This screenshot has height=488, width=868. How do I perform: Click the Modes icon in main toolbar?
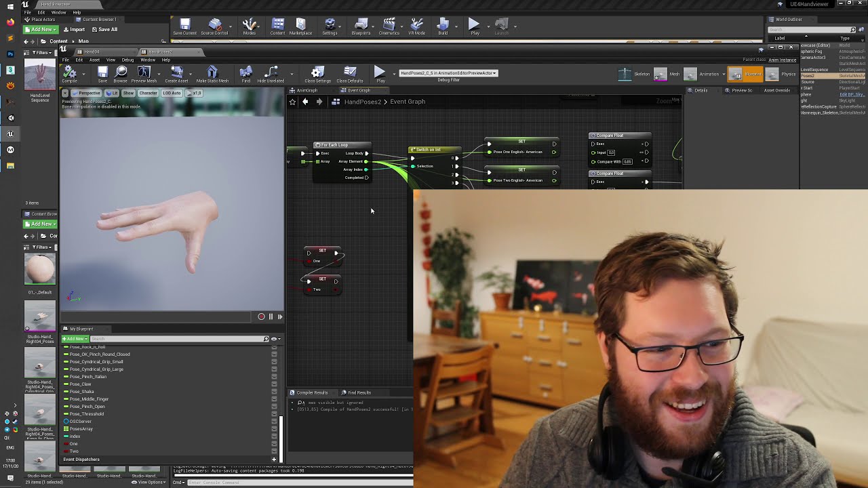(x=250, y=26)
